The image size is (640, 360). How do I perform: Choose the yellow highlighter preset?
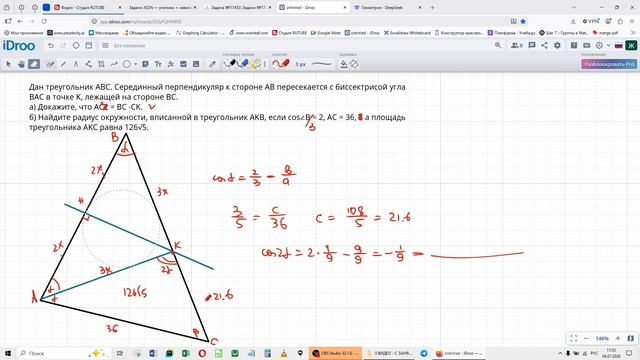tap(256, 64)
